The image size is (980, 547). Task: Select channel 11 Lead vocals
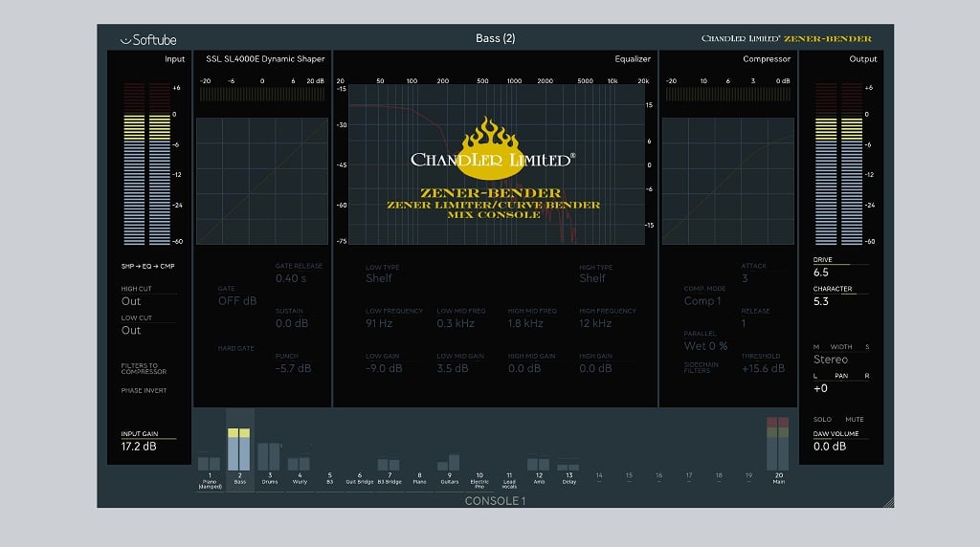(509, 480)
